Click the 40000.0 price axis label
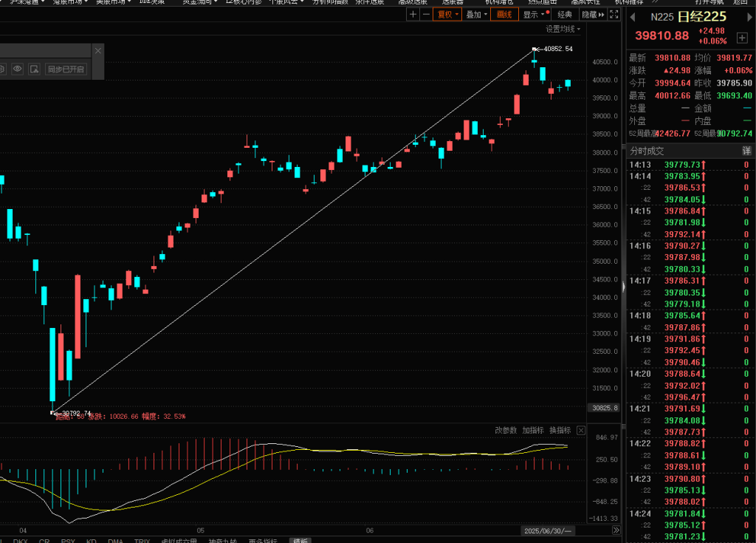The image size is (756, 543). (605, 80)
